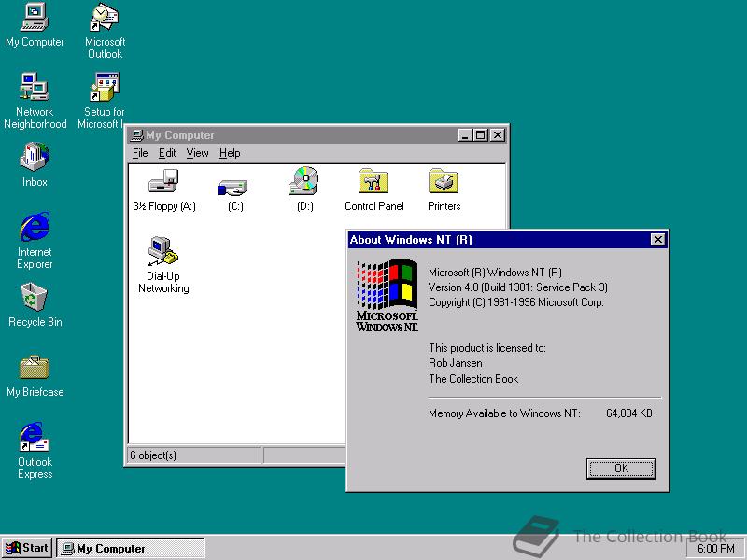Screen dimensions: 747x560
Task: Click the Windows NT logo in About dialog
Action: [x=388, y=295]
